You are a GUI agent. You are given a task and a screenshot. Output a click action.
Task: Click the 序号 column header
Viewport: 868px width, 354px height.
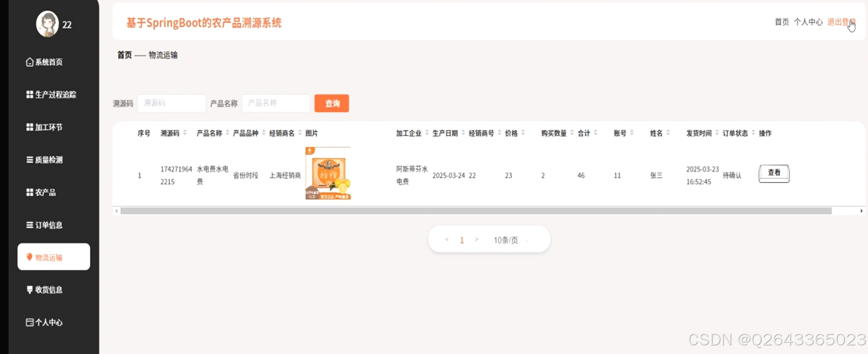coord(144,133)
